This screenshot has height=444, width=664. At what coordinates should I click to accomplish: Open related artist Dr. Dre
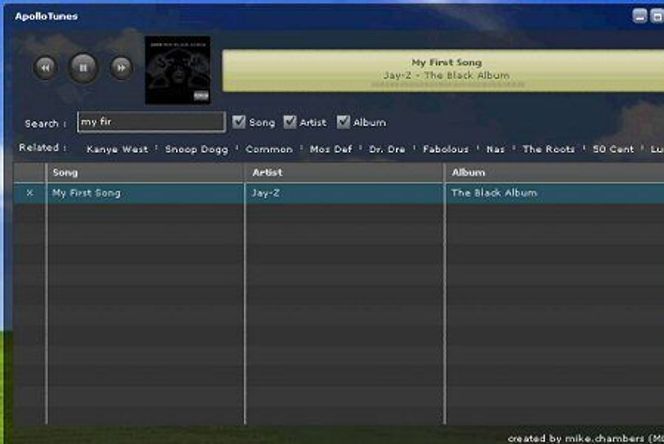tap(387, 149)
